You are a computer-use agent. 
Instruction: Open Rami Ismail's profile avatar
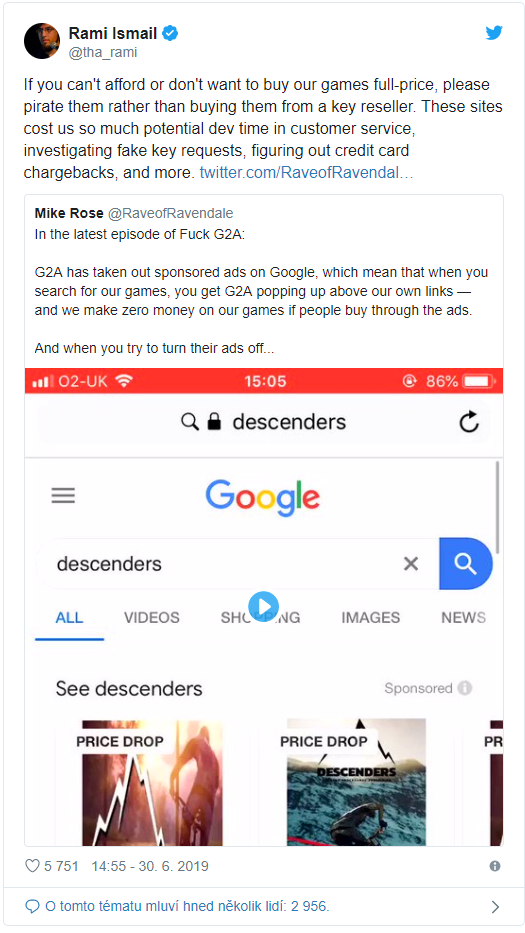click(42, 41)
